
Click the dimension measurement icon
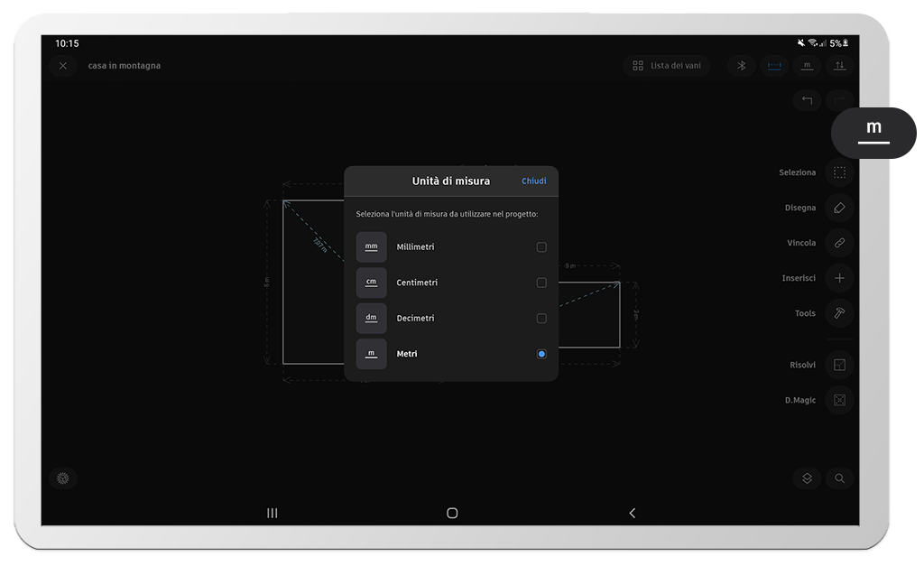(774, 66)
